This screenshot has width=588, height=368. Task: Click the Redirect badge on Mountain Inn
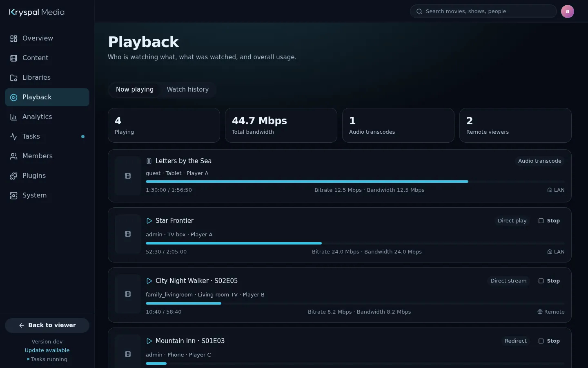tap(516, 341)
